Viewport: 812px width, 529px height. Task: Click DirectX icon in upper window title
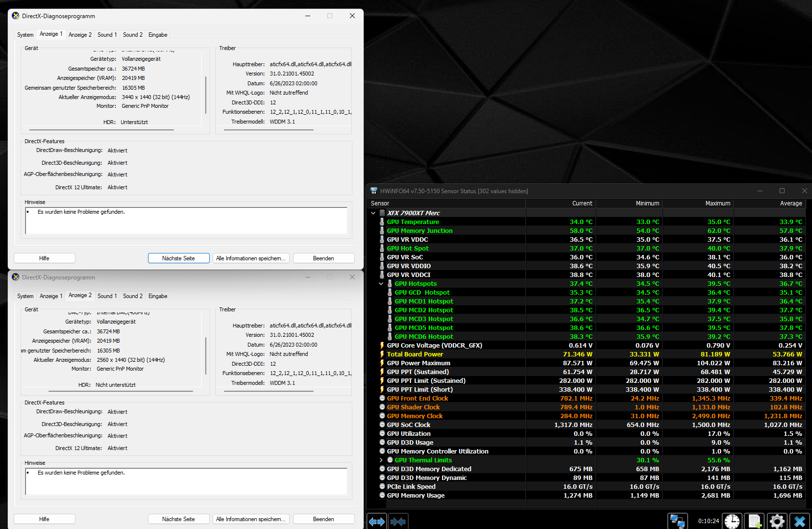15,16
